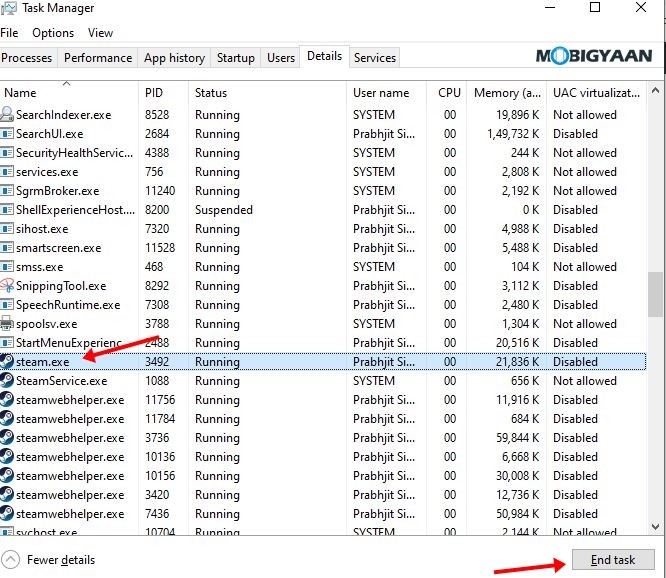
Task: Click memory value 21,836 K
Action: (x=518, y=362)
